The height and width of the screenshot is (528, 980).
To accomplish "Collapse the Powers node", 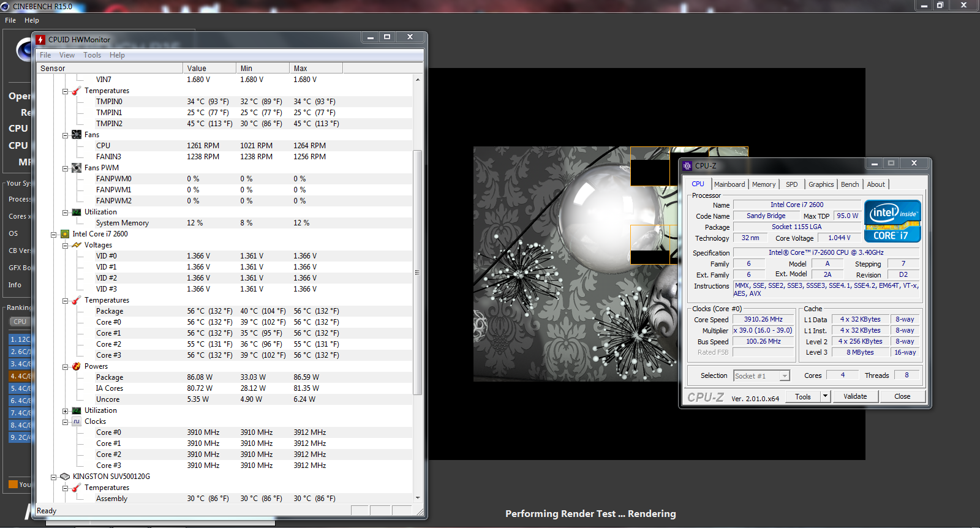I will (x=65, y=367).
